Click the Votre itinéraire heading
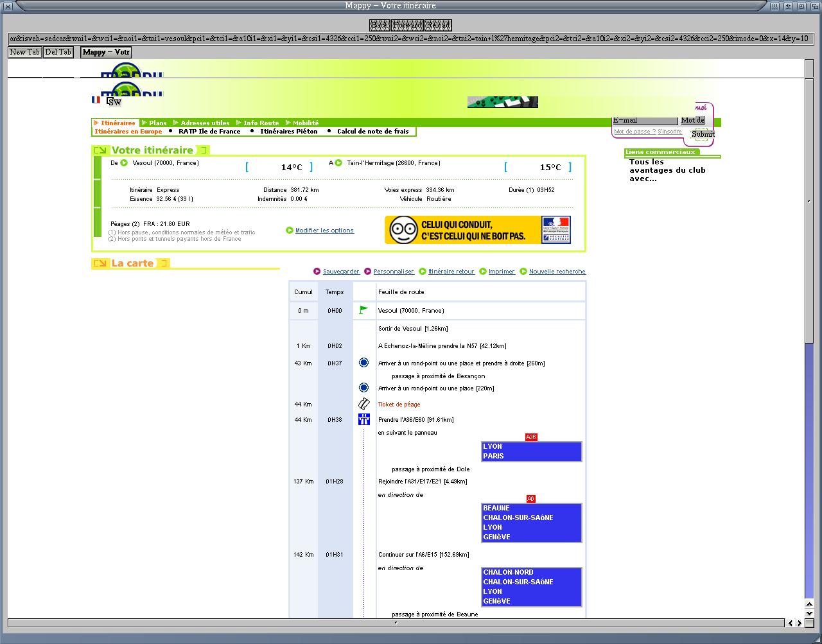 coord(152,150)
